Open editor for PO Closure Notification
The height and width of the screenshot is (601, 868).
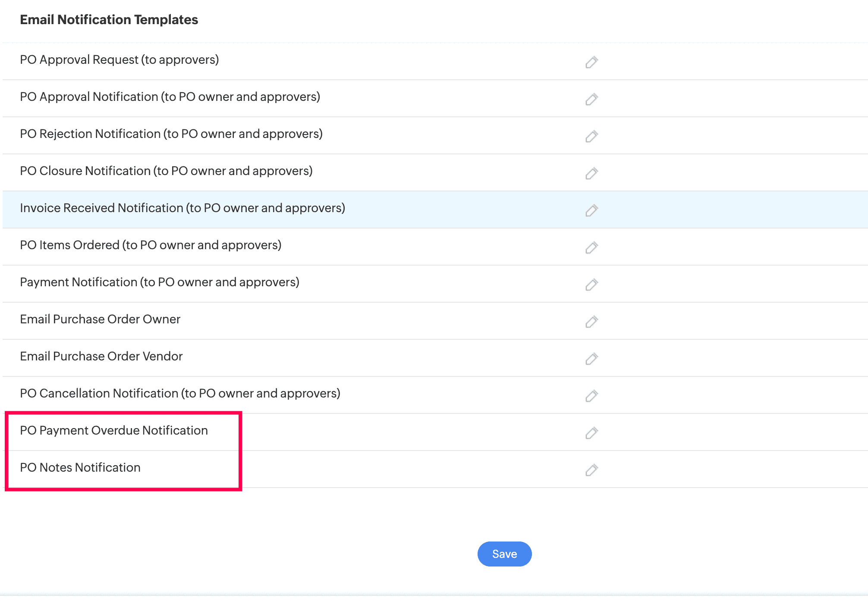point(591,173)
